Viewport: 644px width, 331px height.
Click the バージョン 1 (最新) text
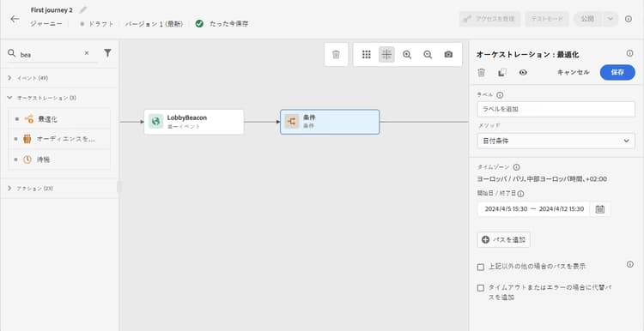[154, 24]
